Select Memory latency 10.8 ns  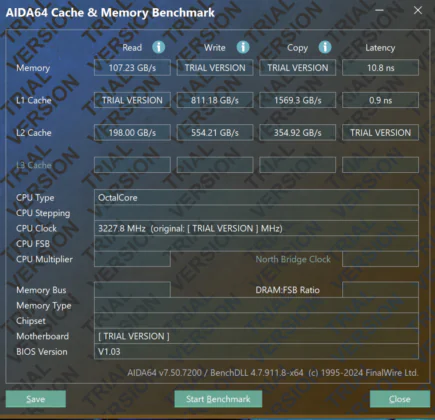tap(380, 68)
